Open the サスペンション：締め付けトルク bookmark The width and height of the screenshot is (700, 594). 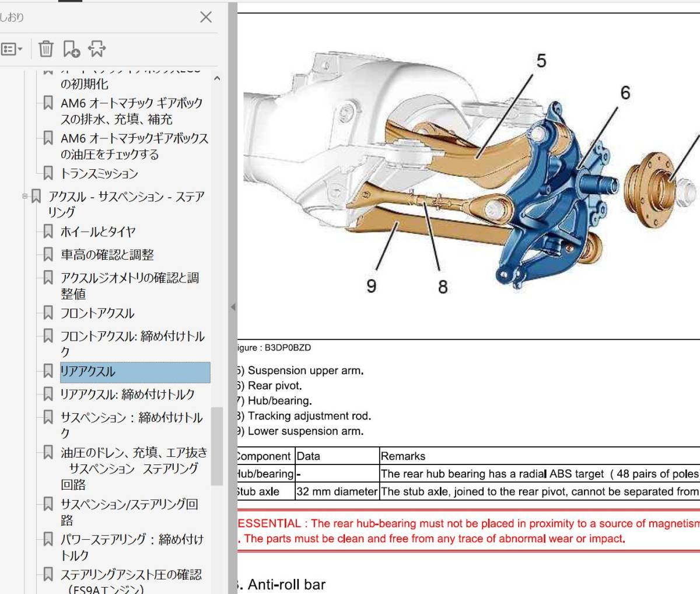point(132,425)
